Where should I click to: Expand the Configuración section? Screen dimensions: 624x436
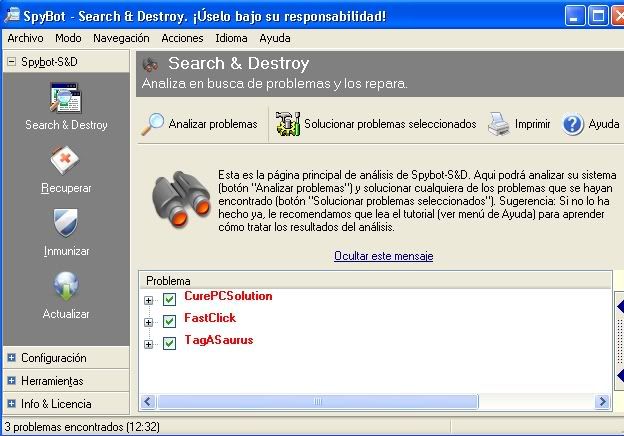pos(12,357)
